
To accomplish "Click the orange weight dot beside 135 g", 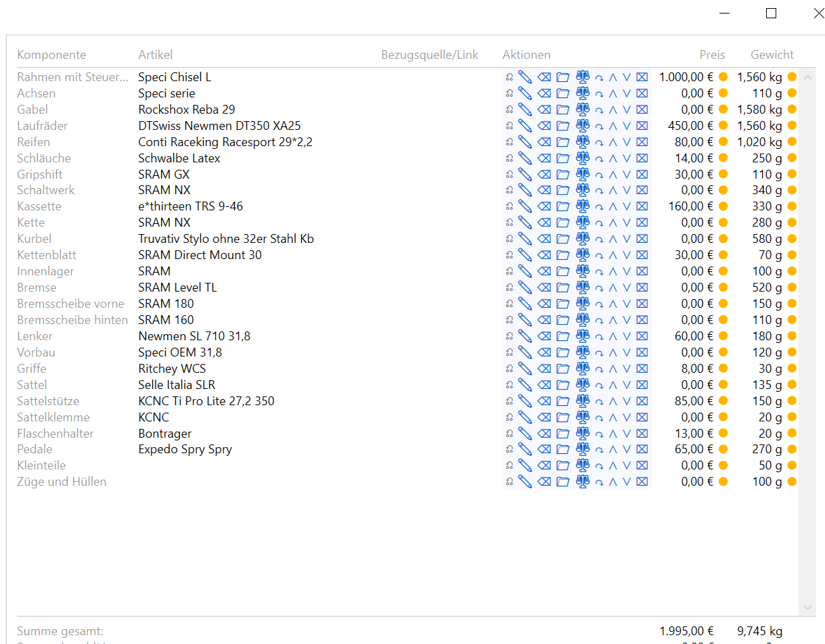I will point(792,385).
